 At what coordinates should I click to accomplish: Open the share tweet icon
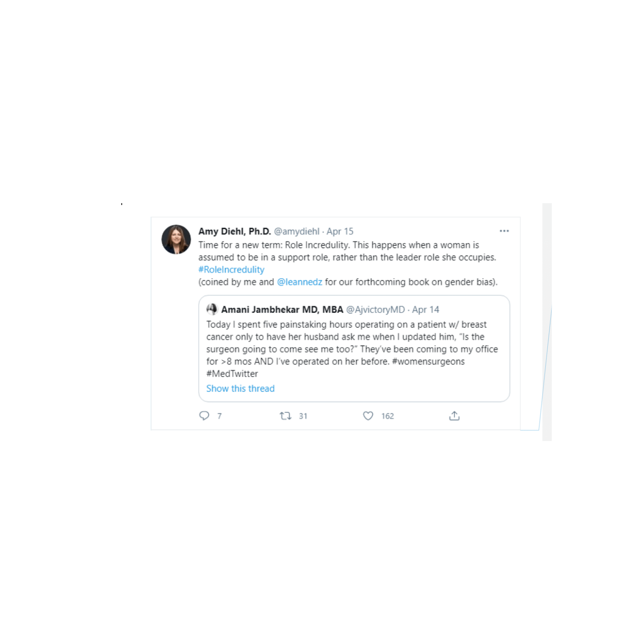(x=454, y=416)
